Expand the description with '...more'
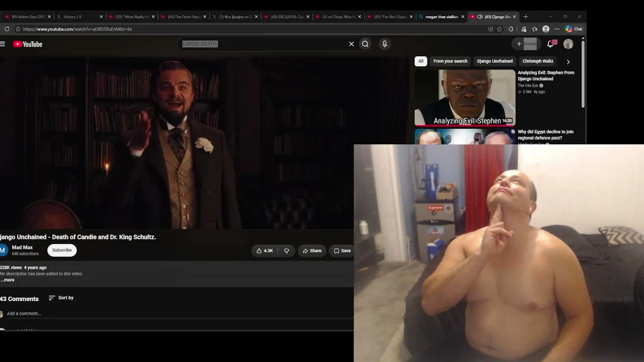 click(8, 280)
